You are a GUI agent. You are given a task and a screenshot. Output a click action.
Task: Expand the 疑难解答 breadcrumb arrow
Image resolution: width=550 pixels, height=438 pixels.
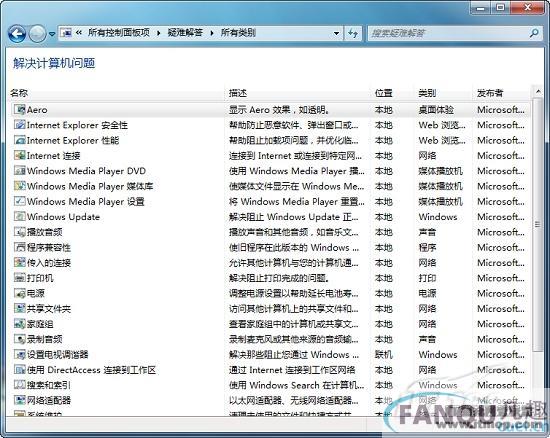(x=212, y=33)
